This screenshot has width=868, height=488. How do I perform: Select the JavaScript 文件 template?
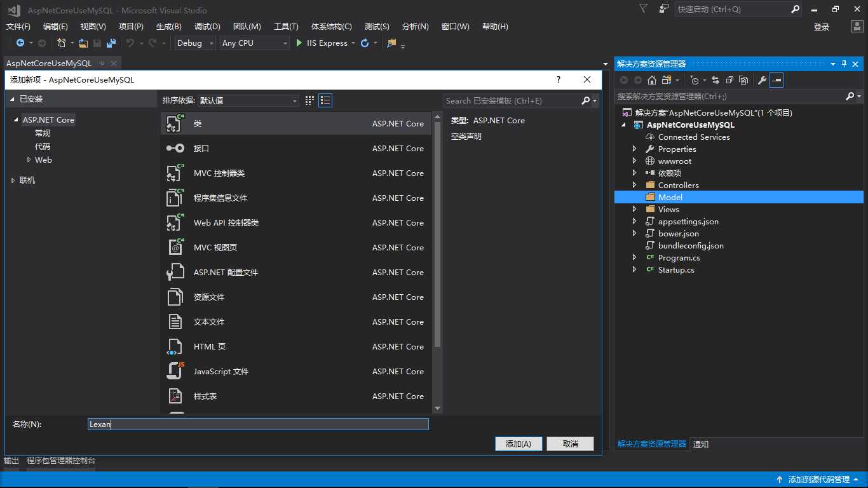(x=296, y=371)
